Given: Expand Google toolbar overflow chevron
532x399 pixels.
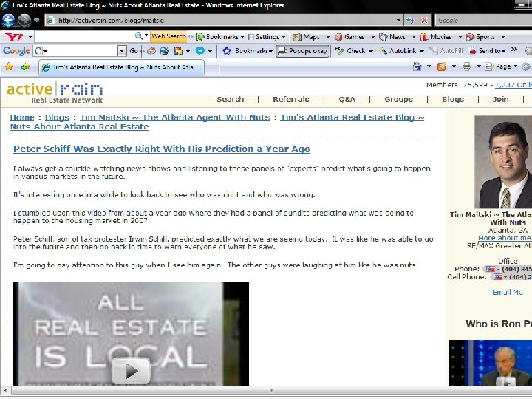Looking at the screenshot, I should [514, 50].
